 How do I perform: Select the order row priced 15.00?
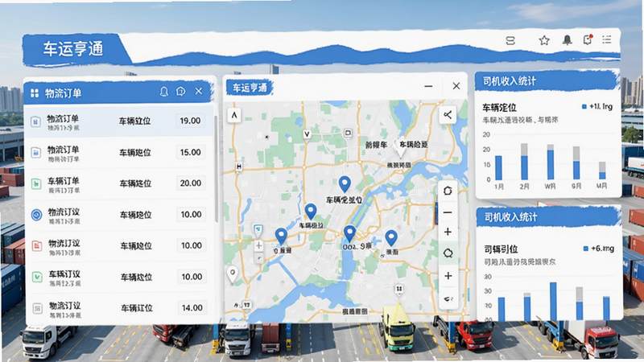click(119, 152)
